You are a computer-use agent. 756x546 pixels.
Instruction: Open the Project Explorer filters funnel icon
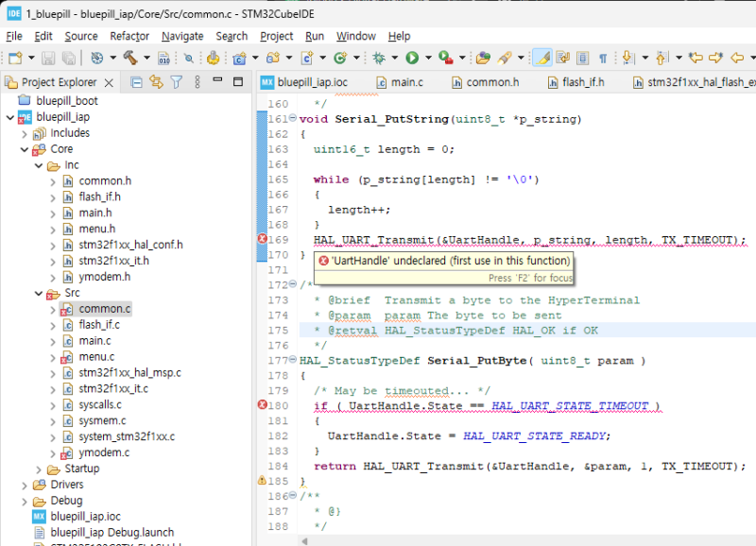point(175,81)
